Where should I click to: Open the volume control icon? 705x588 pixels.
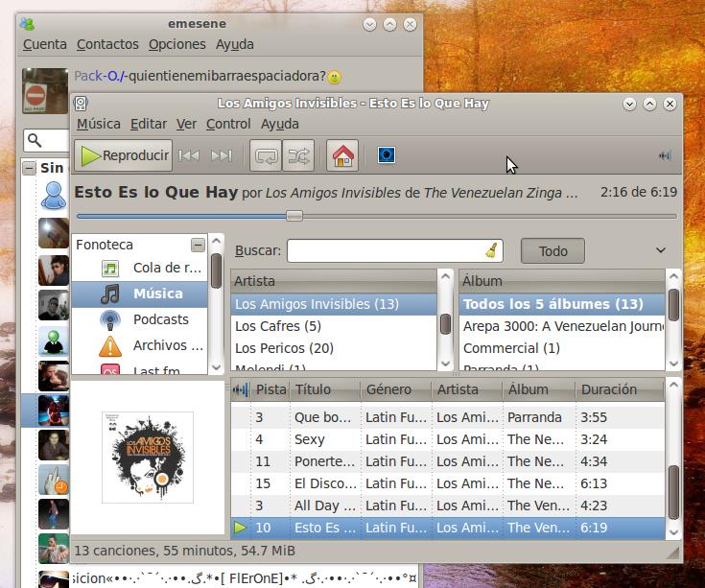tap(665, 155)
